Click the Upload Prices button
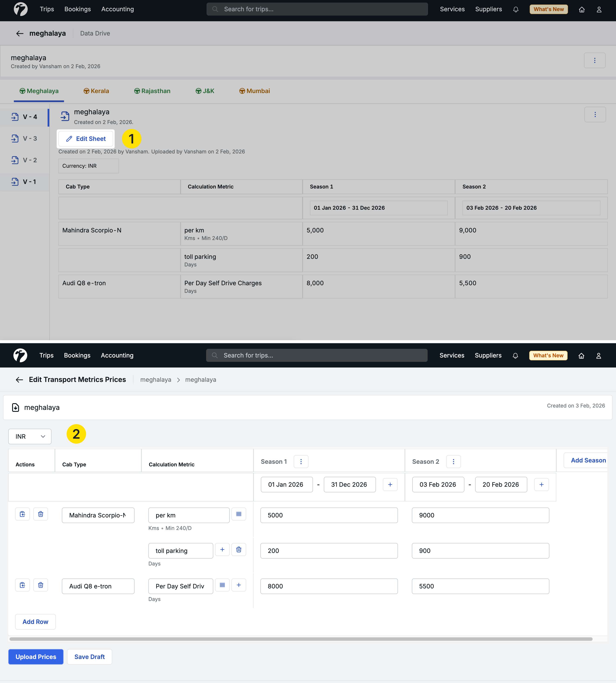The image size is (616, 683). [x=36, y=657]
